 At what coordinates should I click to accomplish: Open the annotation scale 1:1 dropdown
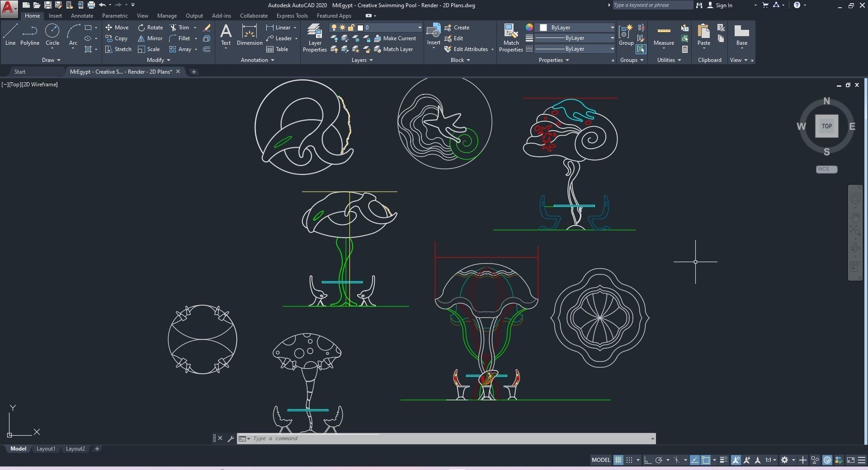click(x=770, y=460)
